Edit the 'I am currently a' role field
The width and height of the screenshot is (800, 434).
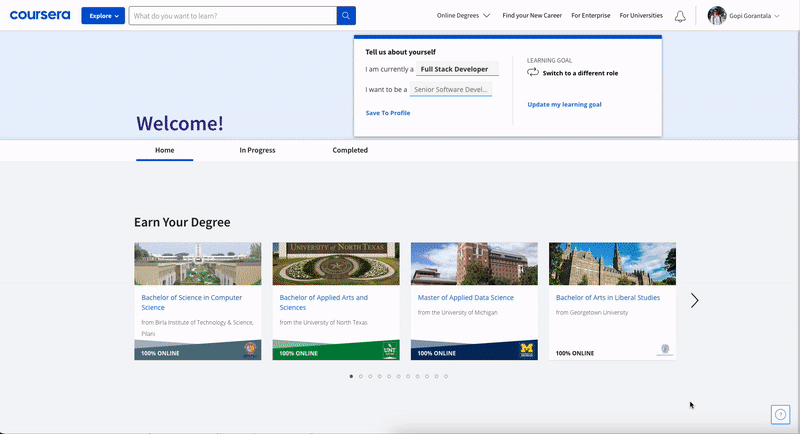click(x=457, y=69)
